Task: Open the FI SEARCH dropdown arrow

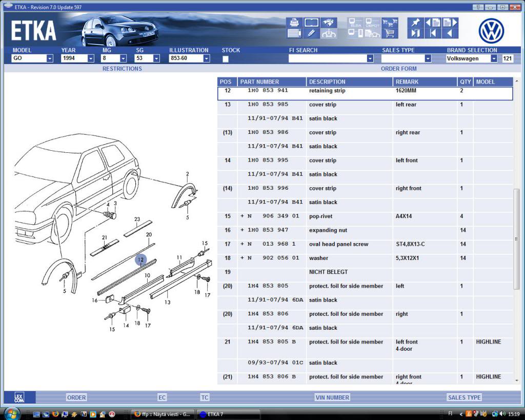Action: click(x=370, y=58)
